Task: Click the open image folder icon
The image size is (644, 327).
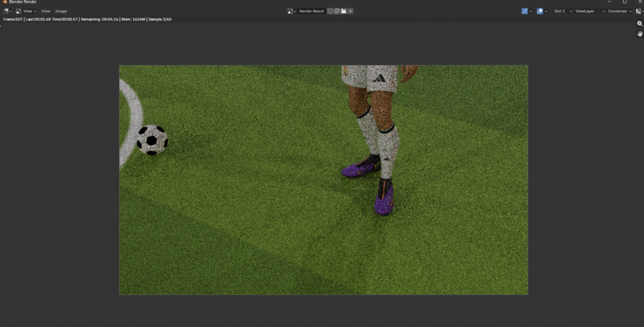Action: point(343,11)
